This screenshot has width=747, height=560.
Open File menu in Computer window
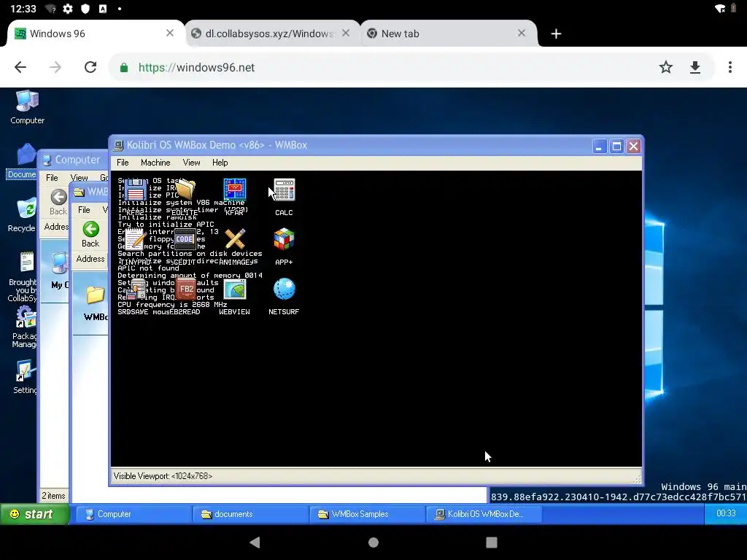52,178
